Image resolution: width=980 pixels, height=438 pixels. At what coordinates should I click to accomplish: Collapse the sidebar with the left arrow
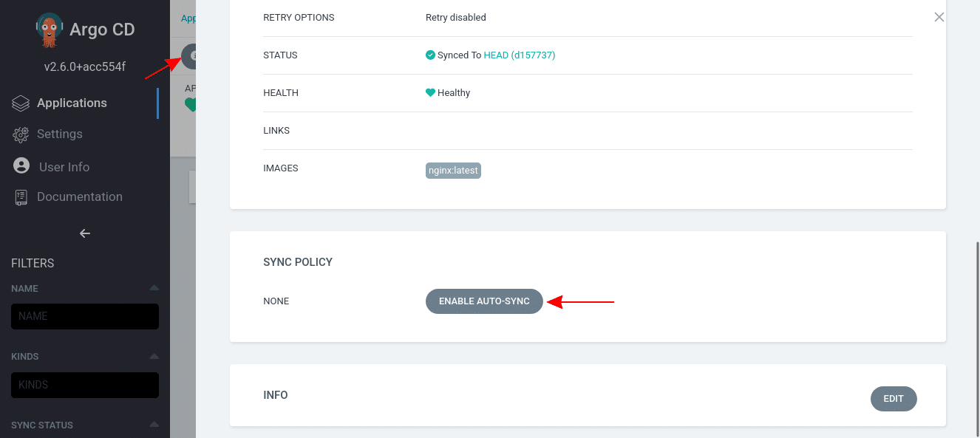84,233
